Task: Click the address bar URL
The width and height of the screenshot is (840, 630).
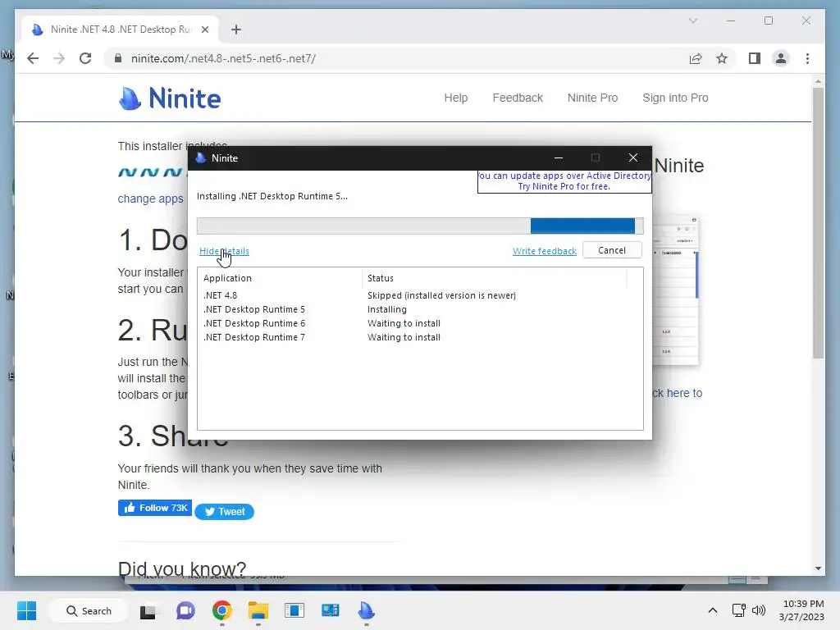Action: coord(223,58)
